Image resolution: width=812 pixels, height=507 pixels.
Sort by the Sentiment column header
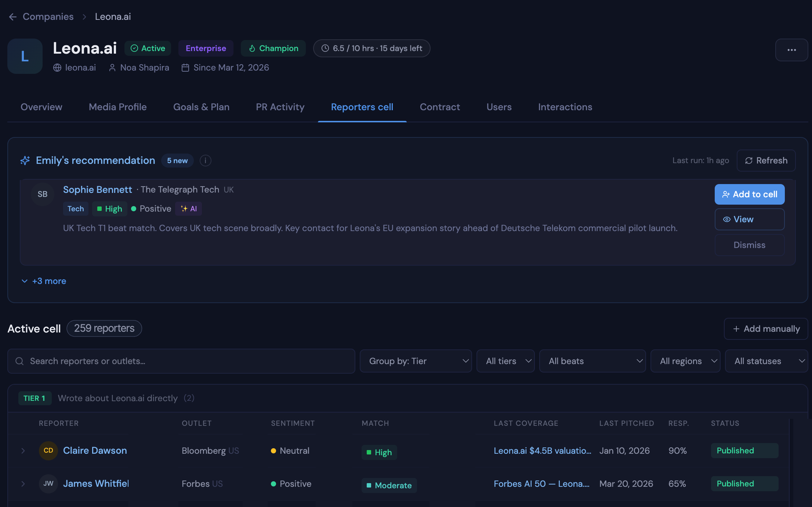click(x=293, y=423)
